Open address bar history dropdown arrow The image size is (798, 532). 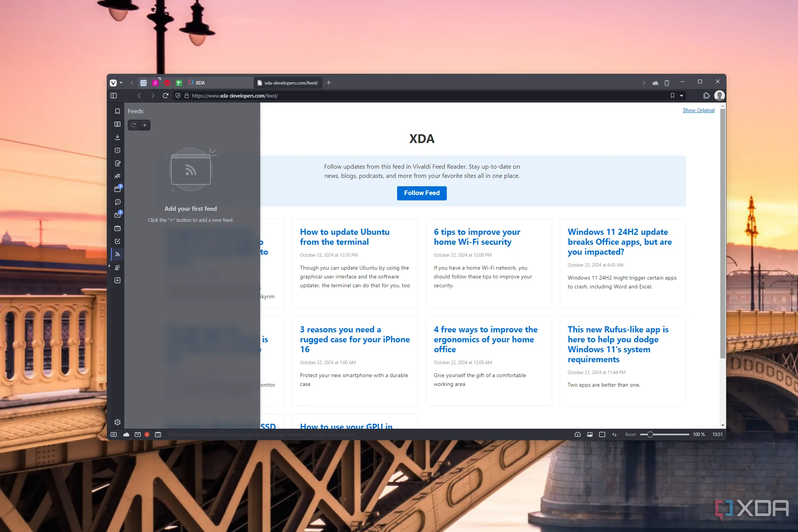click(681, 96)
